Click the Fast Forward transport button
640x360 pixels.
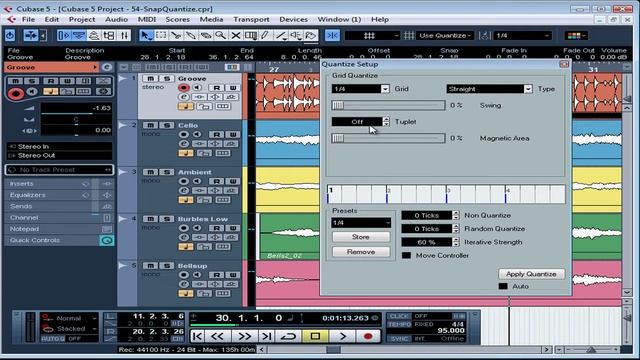(x=244, y=336)
